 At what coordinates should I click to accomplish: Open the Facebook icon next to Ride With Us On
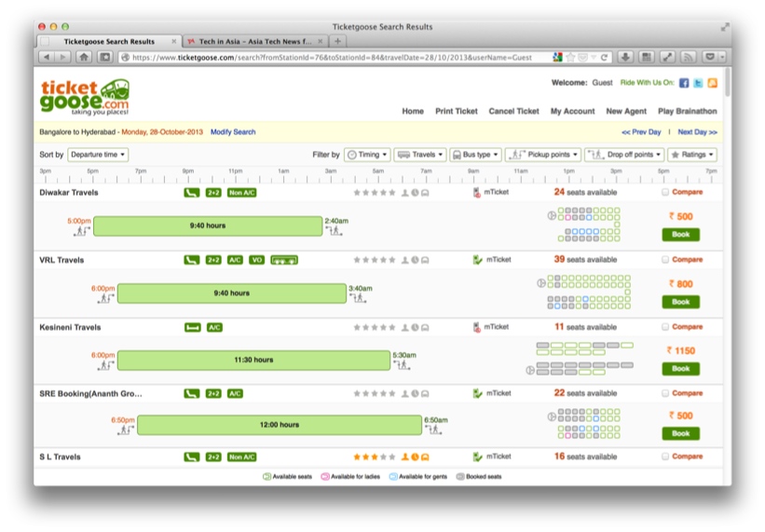click(684, 83)
